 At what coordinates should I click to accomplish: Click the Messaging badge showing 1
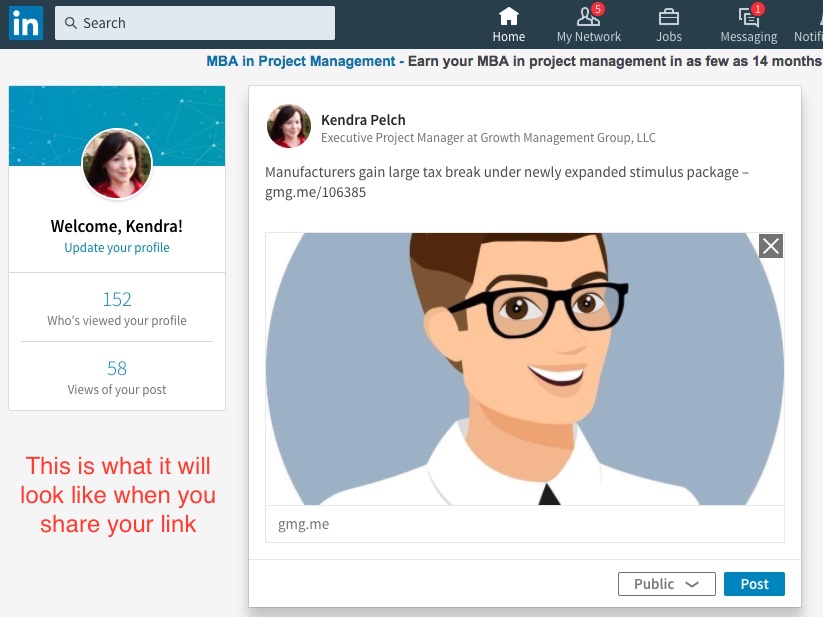coord(757,9)
